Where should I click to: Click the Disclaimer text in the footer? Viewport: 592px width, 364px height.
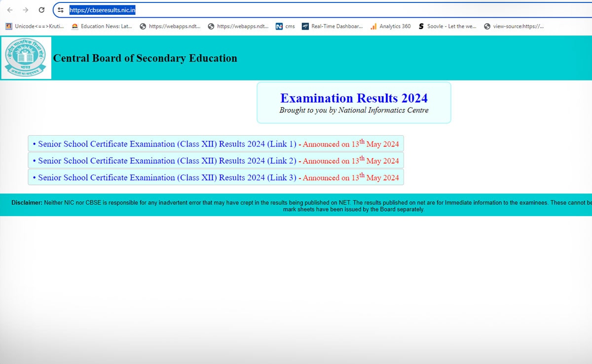pos(301,206)
